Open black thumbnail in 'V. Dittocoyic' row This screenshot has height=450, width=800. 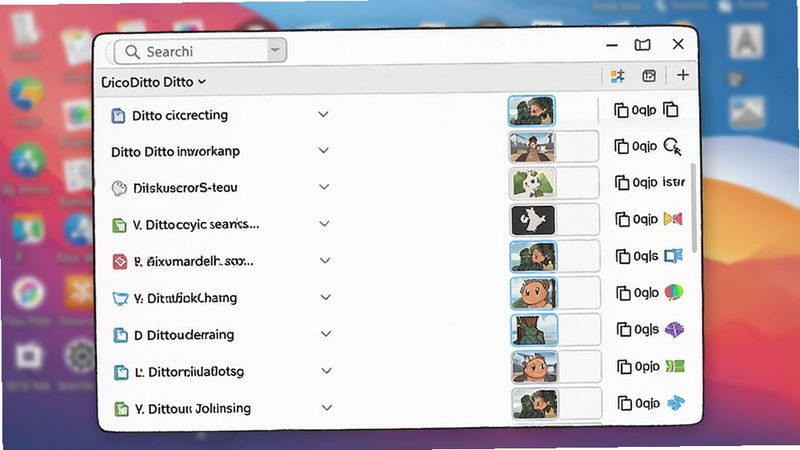point(533,220)
